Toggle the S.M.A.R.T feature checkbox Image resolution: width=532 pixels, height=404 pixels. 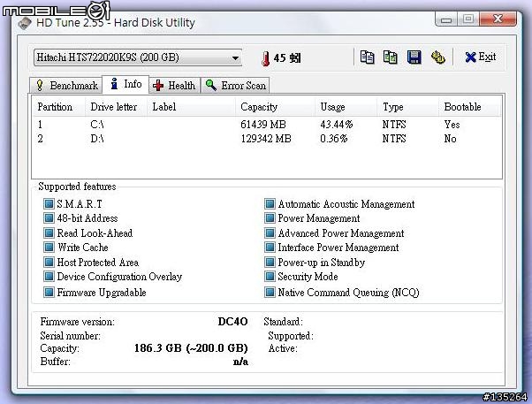coord(49,203)
